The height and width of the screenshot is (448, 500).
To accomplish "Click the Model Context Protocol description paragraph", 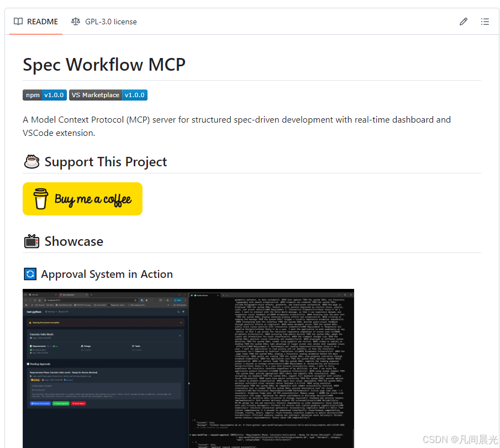I will tap(236, 127).
